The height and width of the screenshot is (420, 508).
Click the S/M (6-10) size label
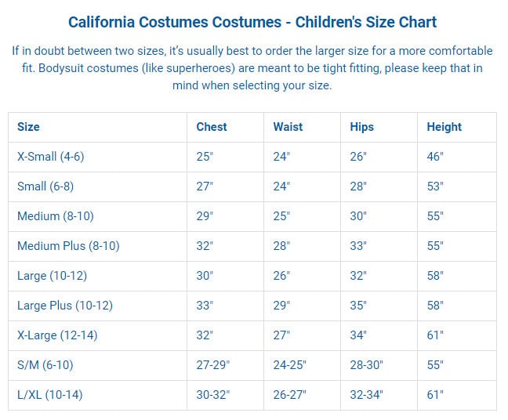pyautogui.click(x=45, y=365)
